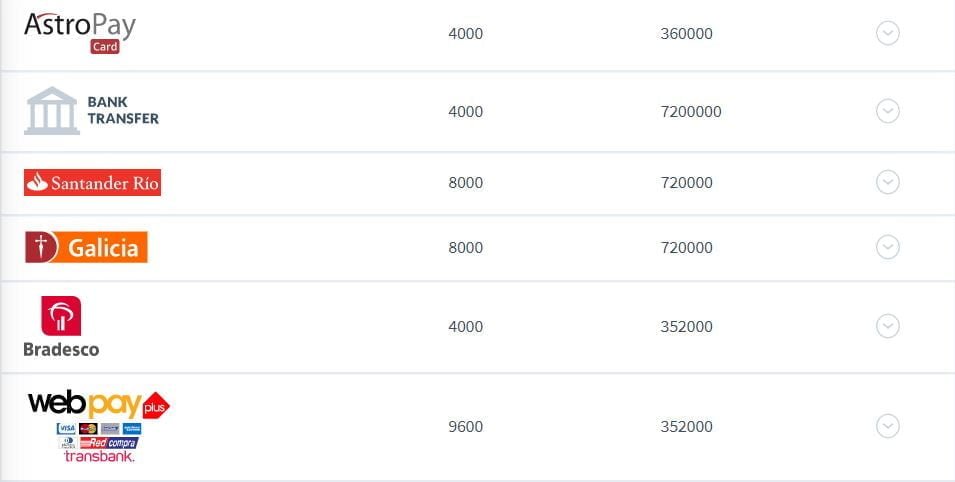Expand the AstroPay Card row details

click(x=887, y=33)
